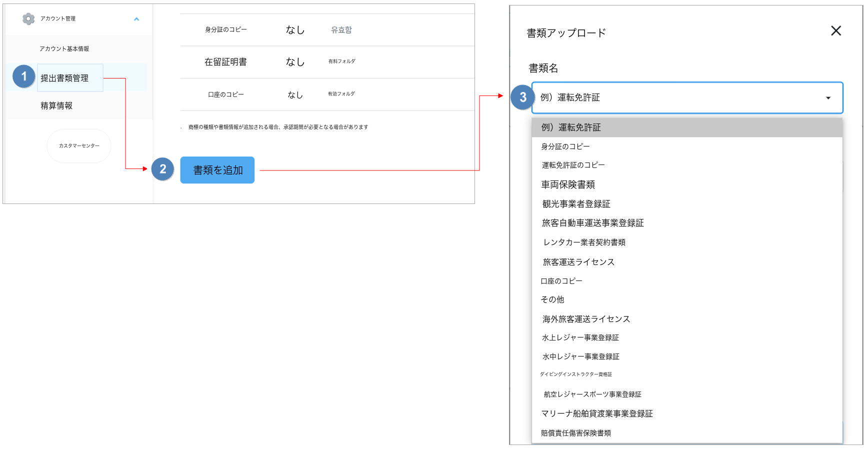Screen dimensions: 868x450
Task: Click the status text in 身分証のコピー row
Action: coord(341,30)
